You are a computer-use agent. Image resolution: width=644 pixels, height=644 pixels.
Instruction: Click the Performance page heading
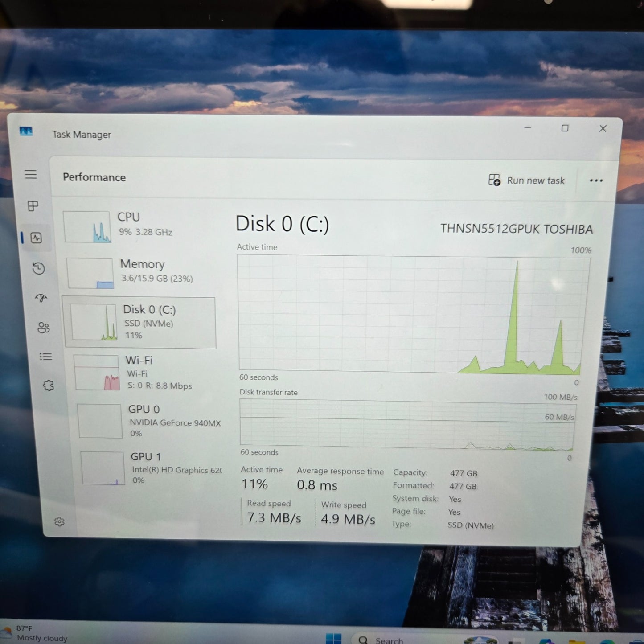point(94,177)
